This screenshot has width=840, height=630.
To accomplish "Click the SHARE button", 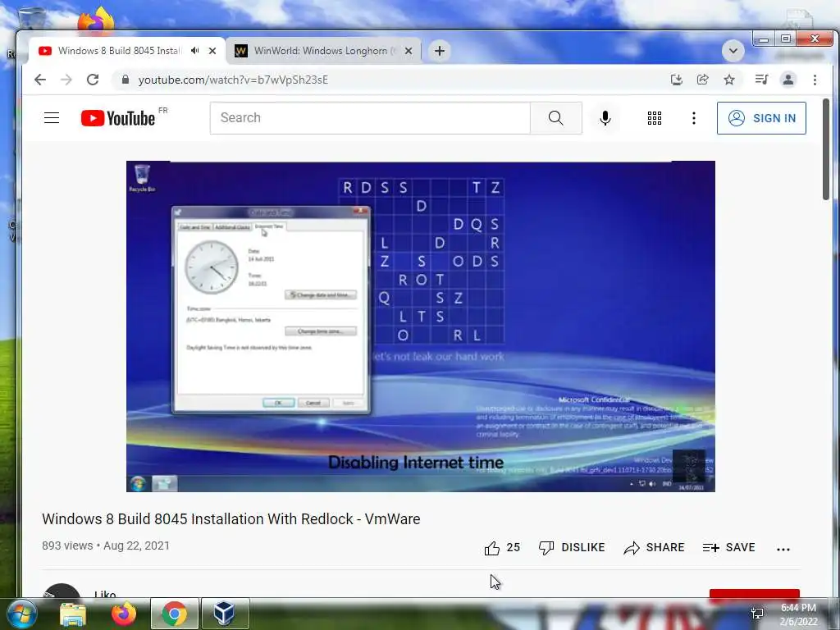I will tap(654, 547).
